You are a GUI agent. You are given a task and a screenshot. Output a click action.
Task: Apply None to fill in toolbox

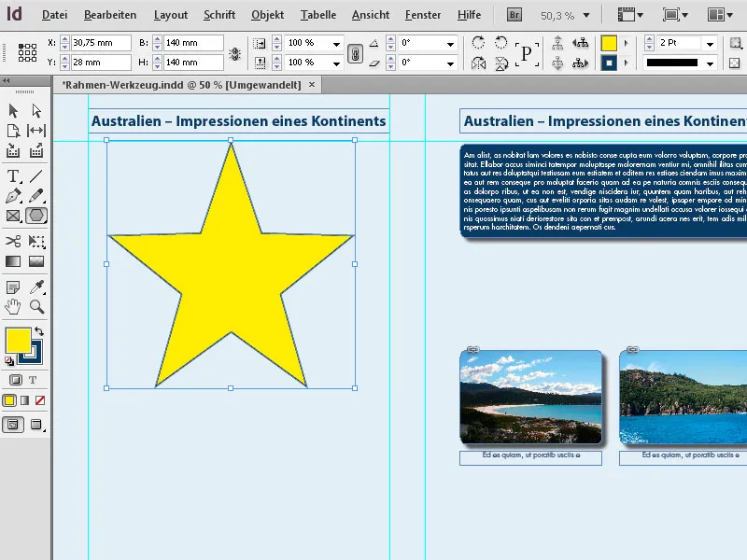[40, 400]
